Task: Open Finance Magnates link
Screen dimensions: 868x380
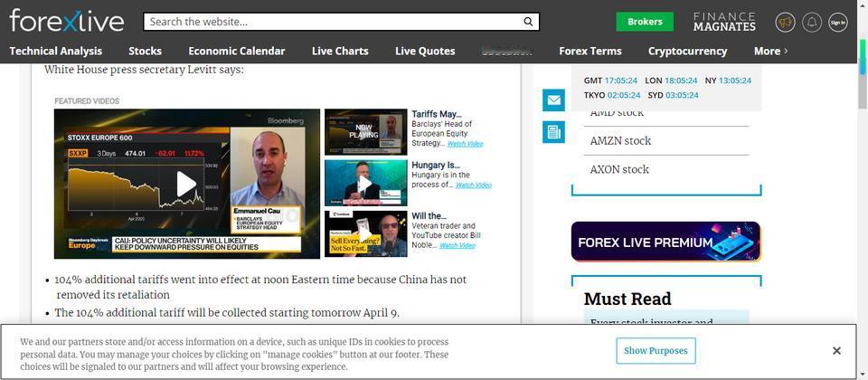Action: click(x=724, y=22)
